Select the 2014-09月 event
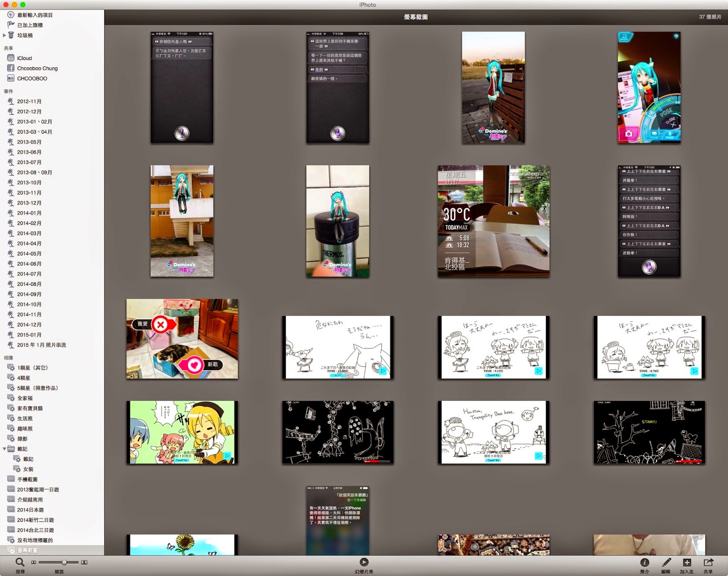 pos(29,294)
